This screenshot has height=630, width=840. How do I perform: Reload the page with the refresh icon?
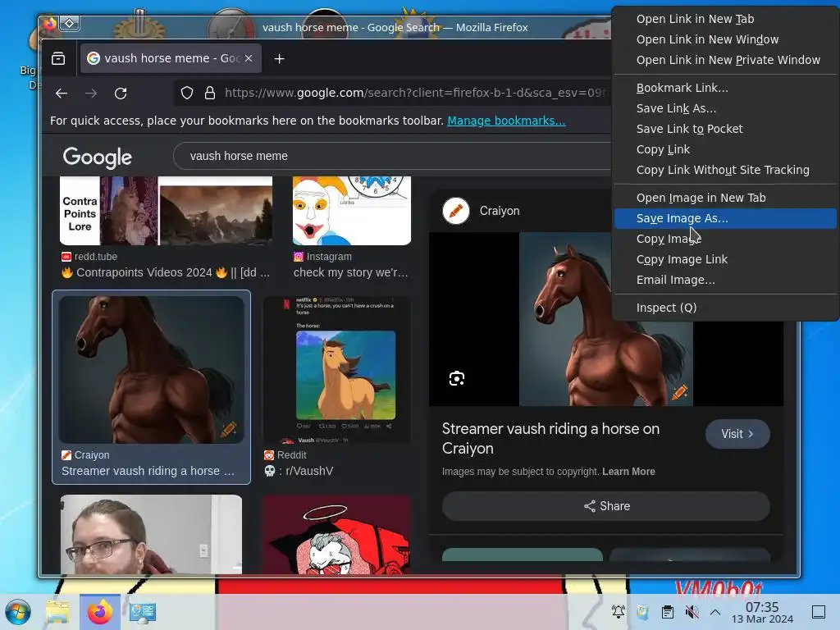point(121,94)
